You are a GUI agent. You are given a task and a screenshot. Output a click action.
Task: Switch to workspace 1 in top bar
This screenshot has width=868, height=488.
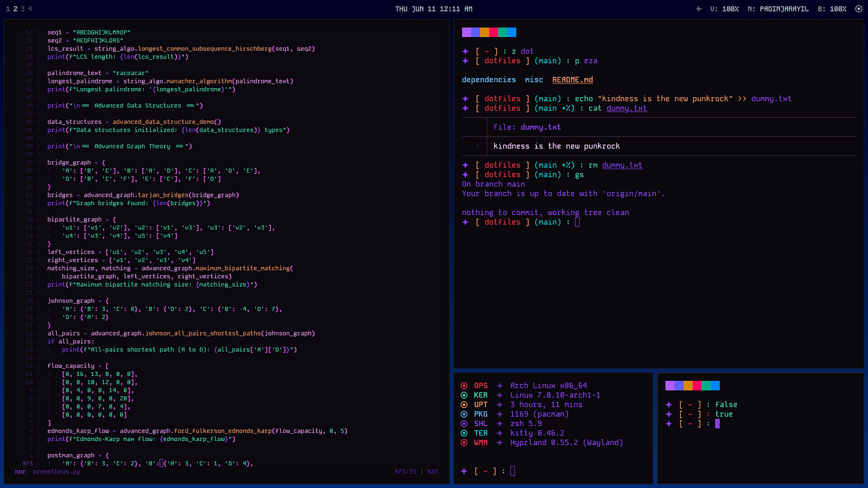[8, 9]
